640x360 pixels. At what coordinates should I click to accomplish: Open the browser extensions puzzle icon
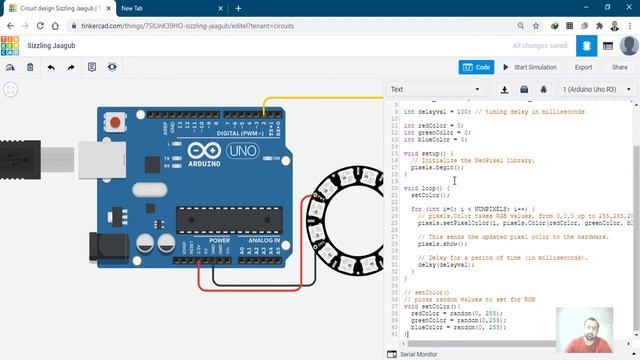[x=599, y=26]
